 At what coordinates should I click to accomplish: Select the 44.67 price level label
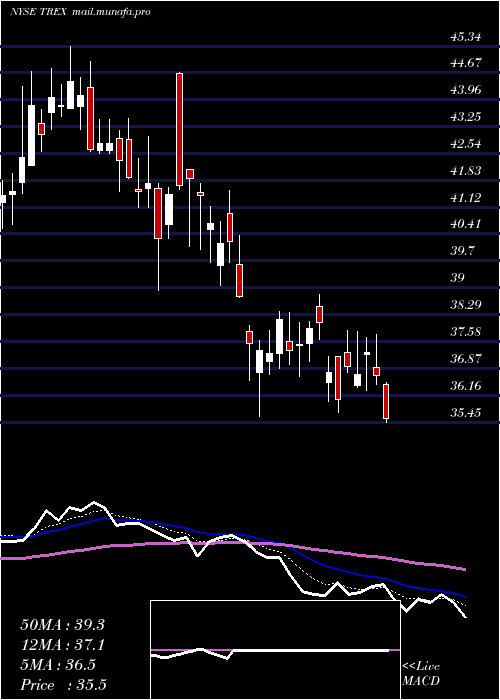click(466, 63)
